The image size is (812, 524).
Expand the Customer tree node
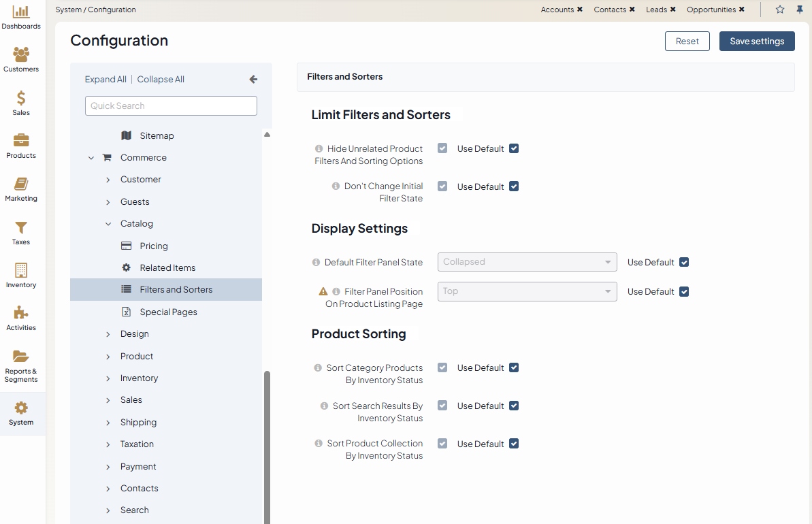pos(108,180)
